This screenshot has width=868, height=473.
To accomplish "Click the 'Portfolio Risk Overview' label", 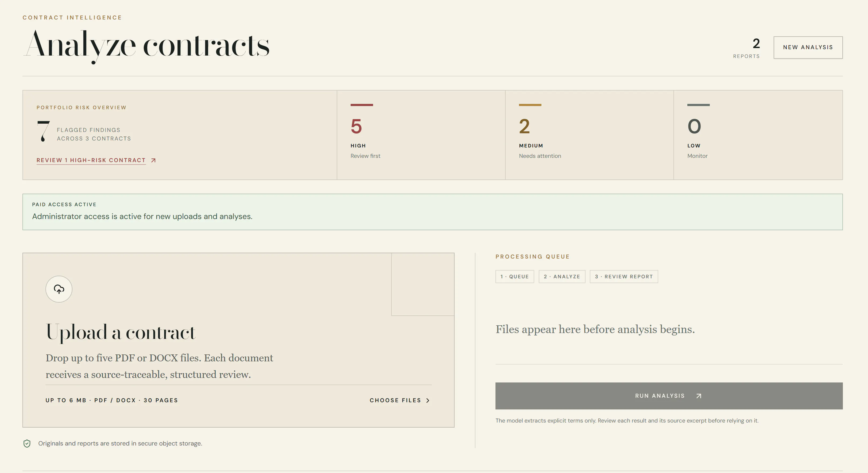I will (x=81, y=107).
